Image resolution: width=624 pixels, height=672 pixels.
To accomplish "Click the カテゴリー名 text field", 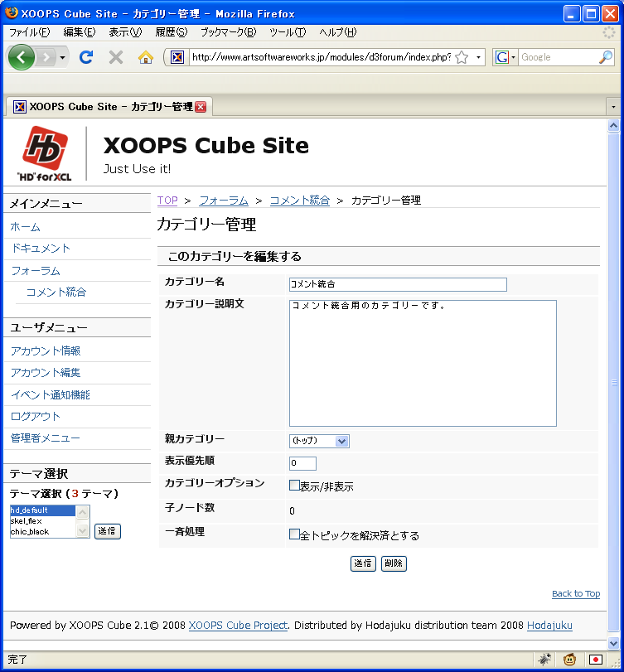I will pyautogui.click(x=398, y=284).
